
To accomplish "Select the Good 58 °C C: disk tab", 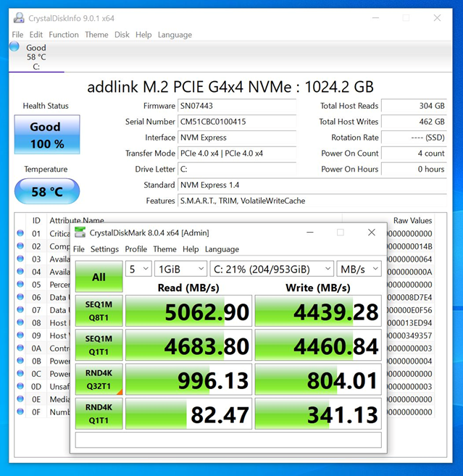I will click(36, 57).
